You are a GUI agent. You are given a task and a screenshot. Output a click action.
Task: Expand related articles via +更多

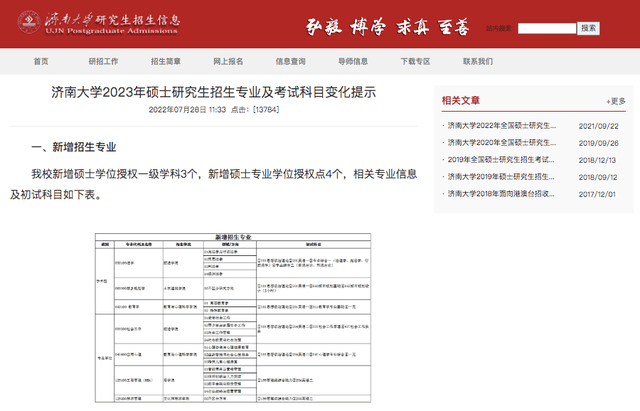point(615,101)
